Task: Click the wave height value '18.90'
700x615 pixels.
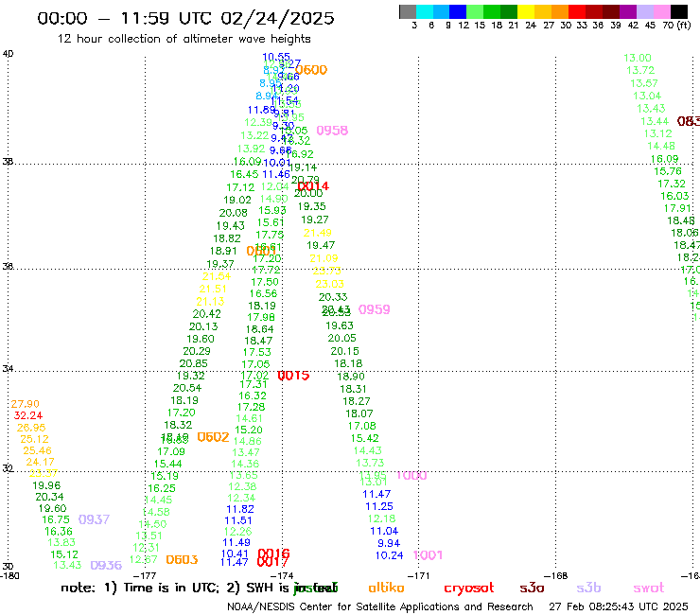Action: 351,377
